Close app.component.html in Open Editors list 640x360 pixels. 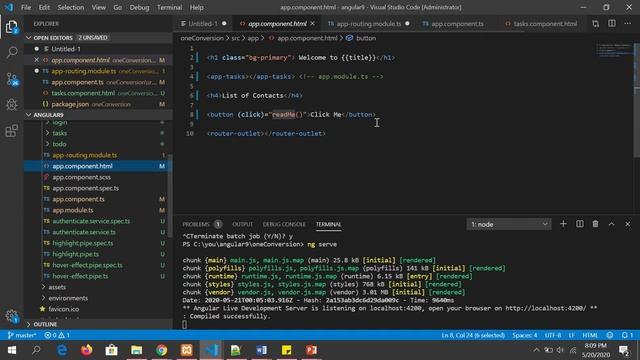click(x=36, y=60)
